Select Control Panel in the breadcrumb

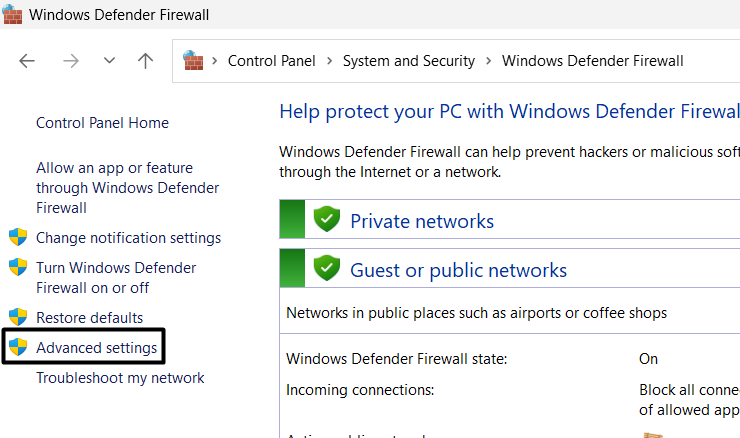click(271, 61)
